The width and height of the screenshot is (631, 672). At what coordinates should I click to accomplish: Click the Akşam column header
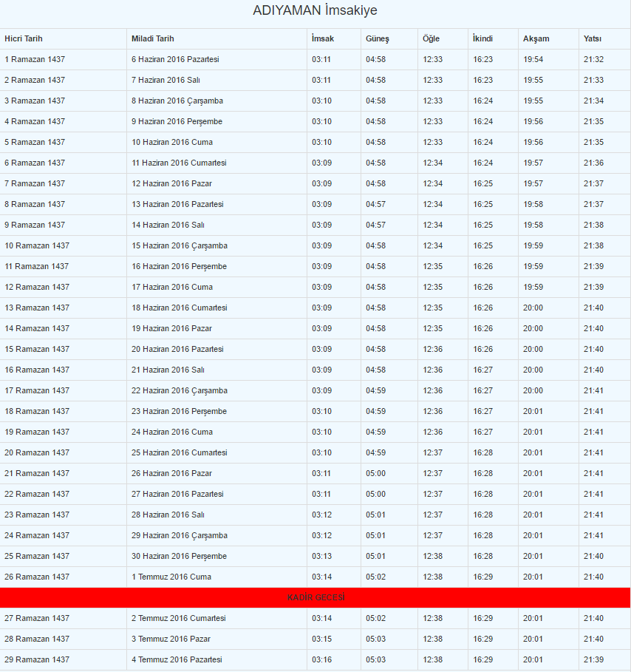536,38
